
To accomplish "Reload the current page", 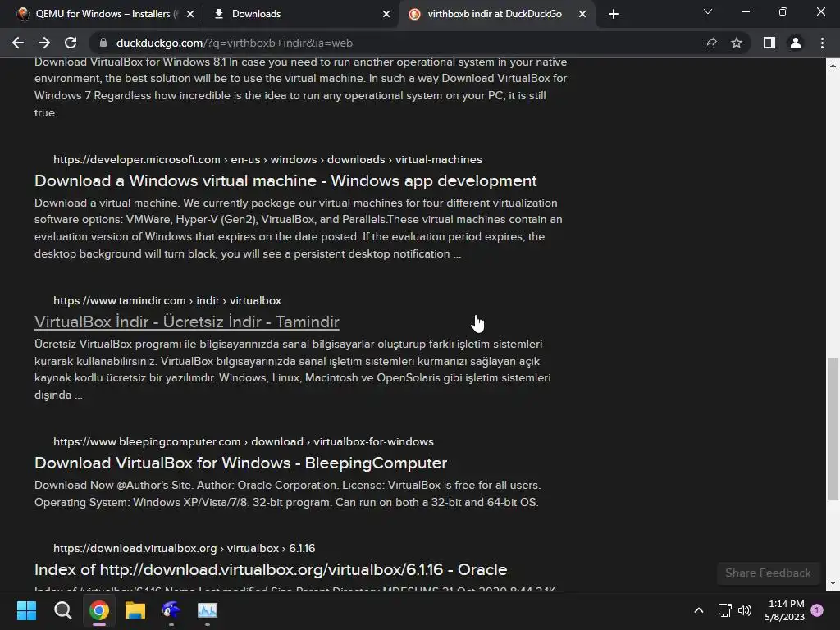I will (71, 43).
